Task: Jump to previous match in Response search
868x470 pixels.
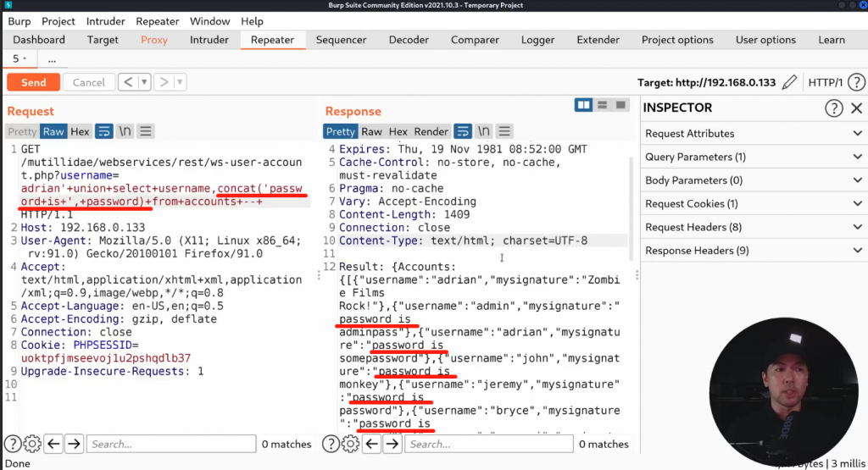Action: click(372, 444)
